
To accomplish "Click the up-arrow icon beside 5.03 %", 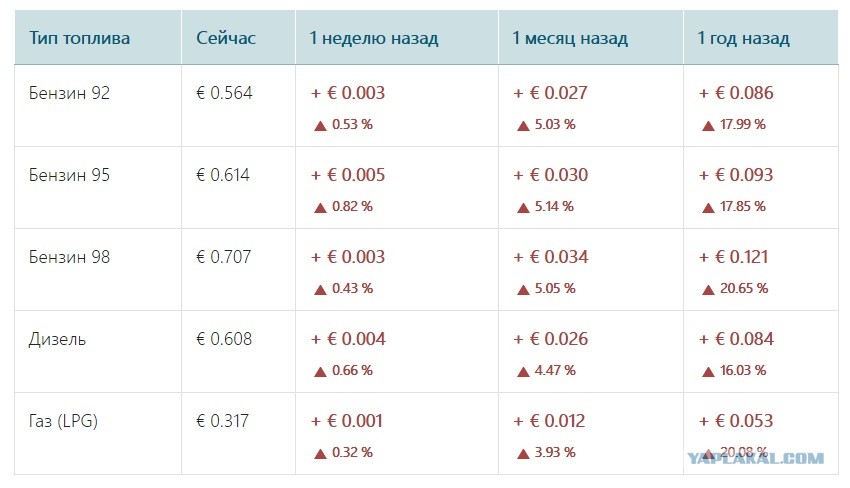I will tap(523, 126).
